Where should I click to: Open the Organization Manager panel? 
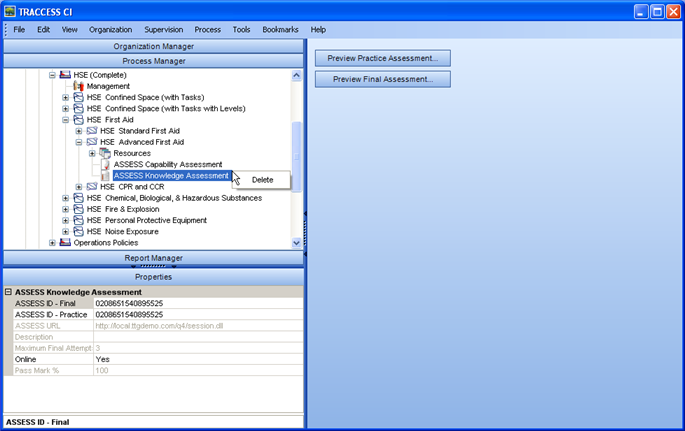[153, 46]
